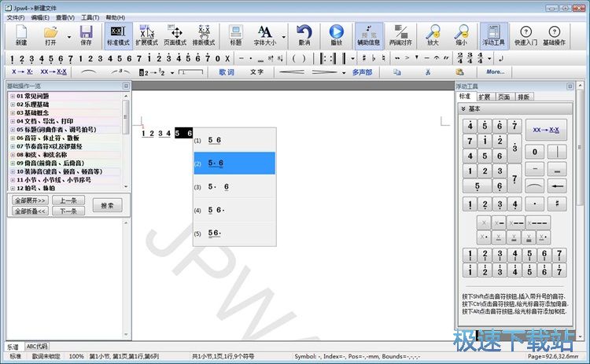Collapse the 基本 section in floating tools
This screenshot has height=364, width=590.
[463, 108]
